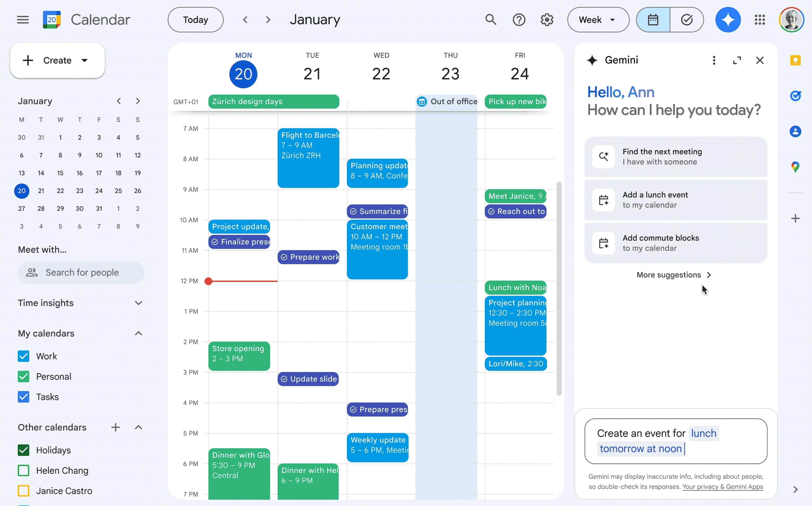Show next month in mini calendar
Viewport: 812px width, 506px height.
point(138,101)
